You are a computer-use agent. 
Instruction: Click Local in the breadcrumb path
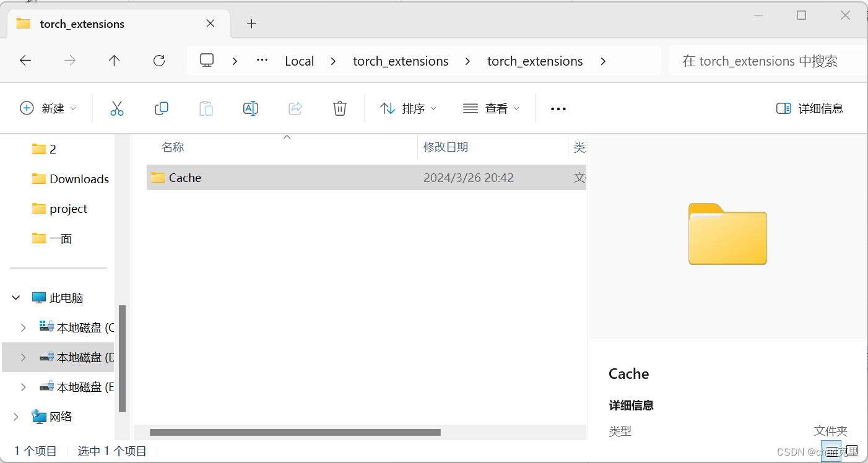tap(300, 61)
